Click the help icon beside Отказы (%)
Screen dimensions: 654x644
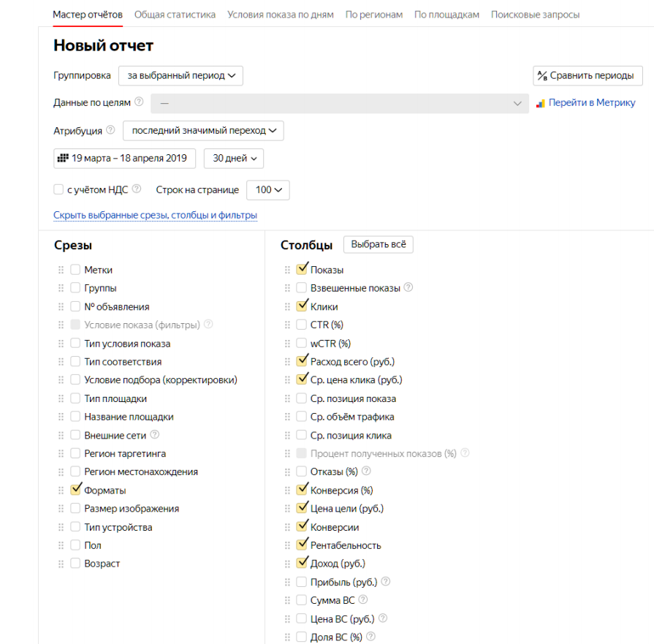tap(366, 471)
